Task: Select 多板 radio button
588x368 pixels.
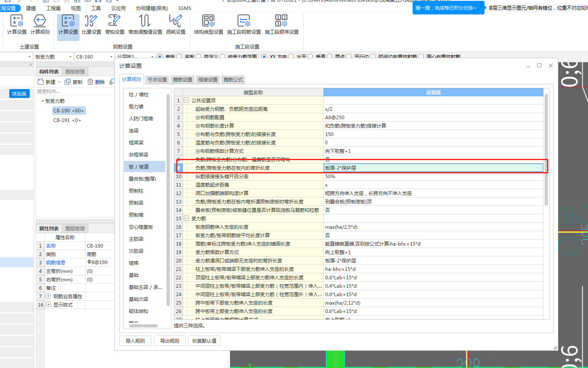Action: [x=179, y=57]
